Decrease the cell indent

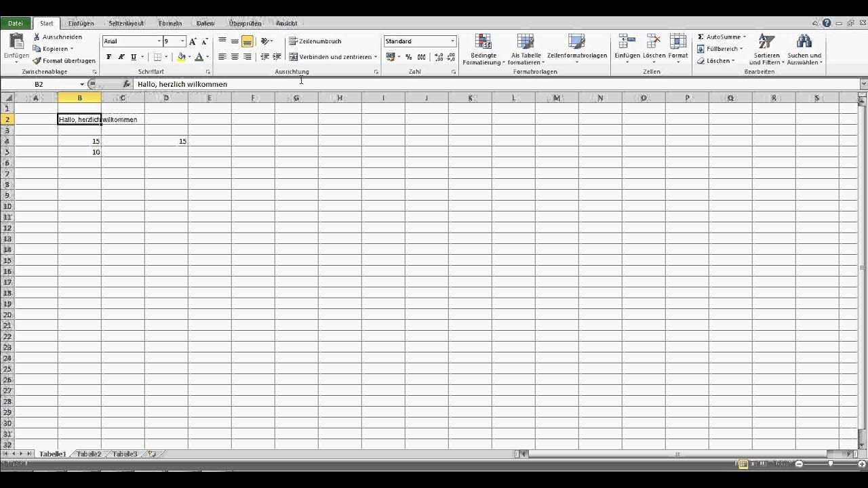(264, 57)
